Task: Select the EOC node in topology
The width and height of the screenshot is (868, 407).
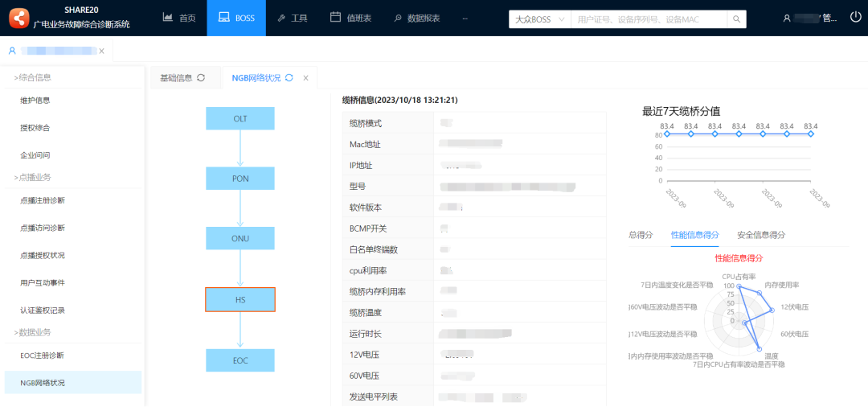Action: tap(240, 360)
